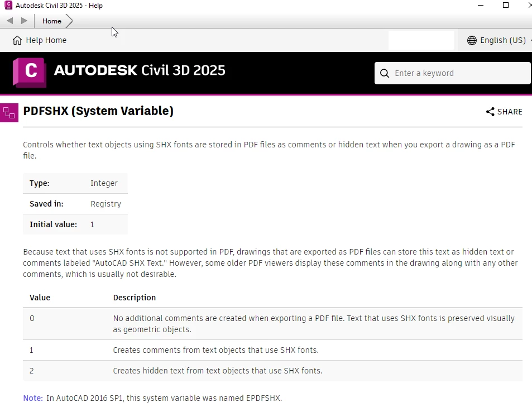Click the share icon
The image size is (532, 412).
point(490,112)
